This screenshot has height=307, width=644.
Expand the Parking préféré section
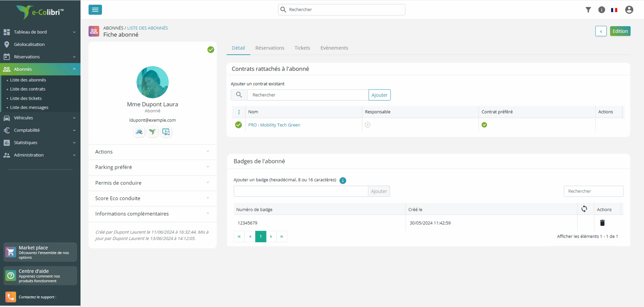click(153, 167)
